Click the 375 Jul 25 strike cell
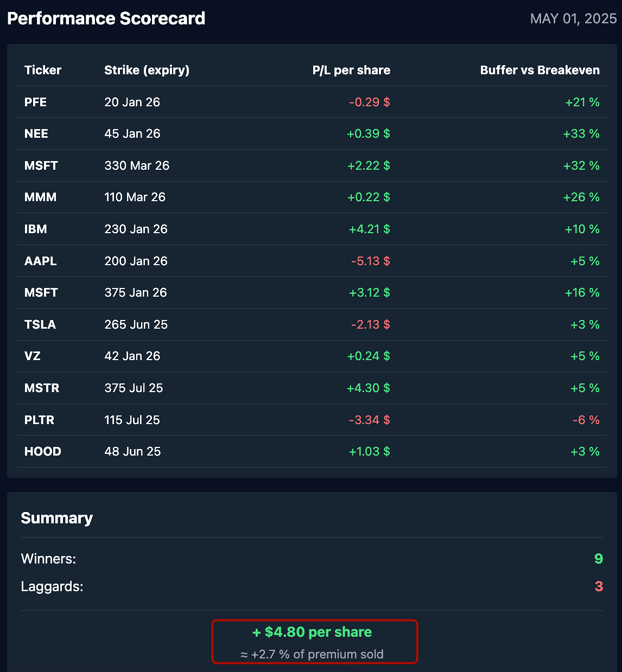This screenshot has height=672, width=622. click(134, 388)
